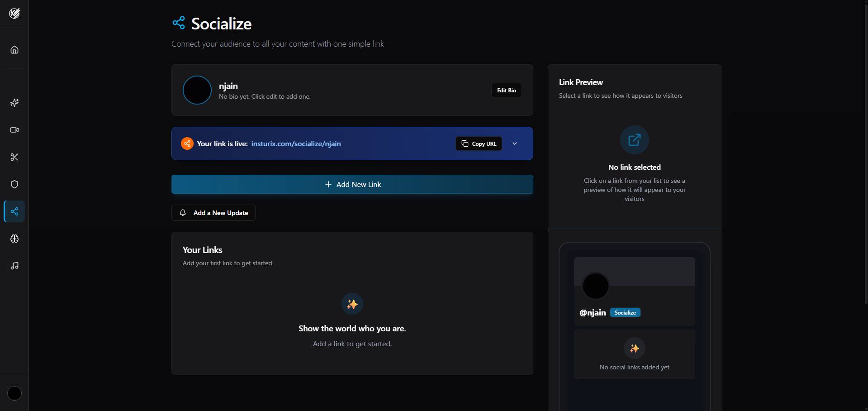Click the Edit Bio button
Image resolution: width=868 pixels, height=411 pixels.
point(506,90)
